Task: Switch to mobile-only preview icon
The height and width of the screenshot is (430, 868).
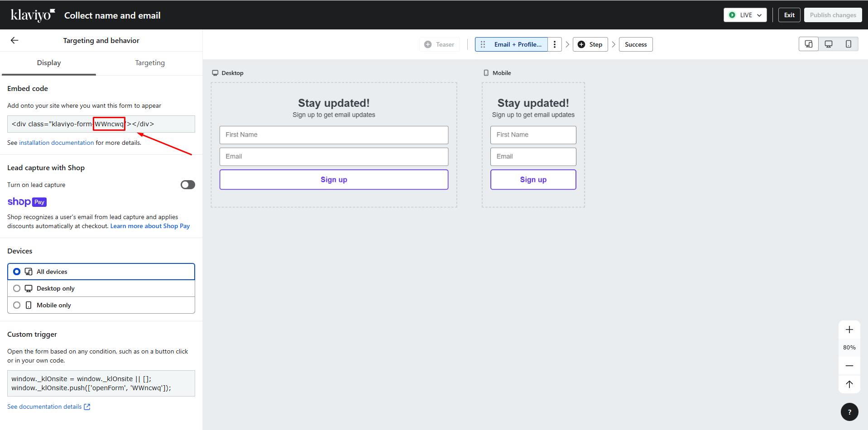Action: pos(848,44)
